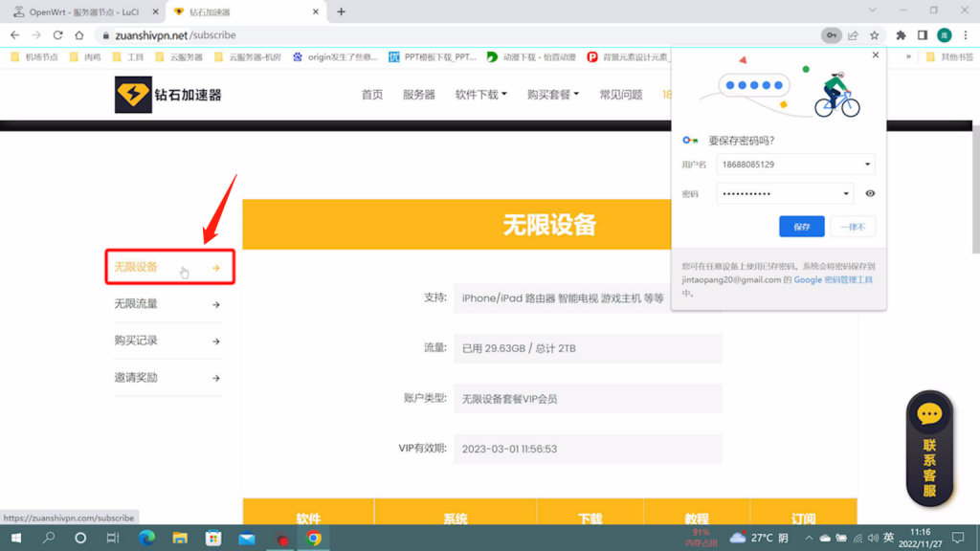Image resolution: width=980 pixels, height=551 pixels.
Task: Expand the password dropdown in save dialog
Action: point(846,193)
